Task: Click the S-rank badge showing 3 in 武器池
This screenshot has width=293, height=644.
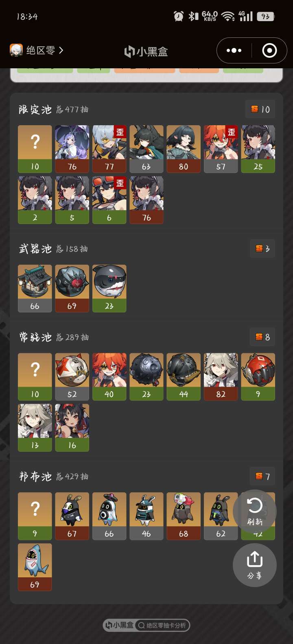Action: 262,248
